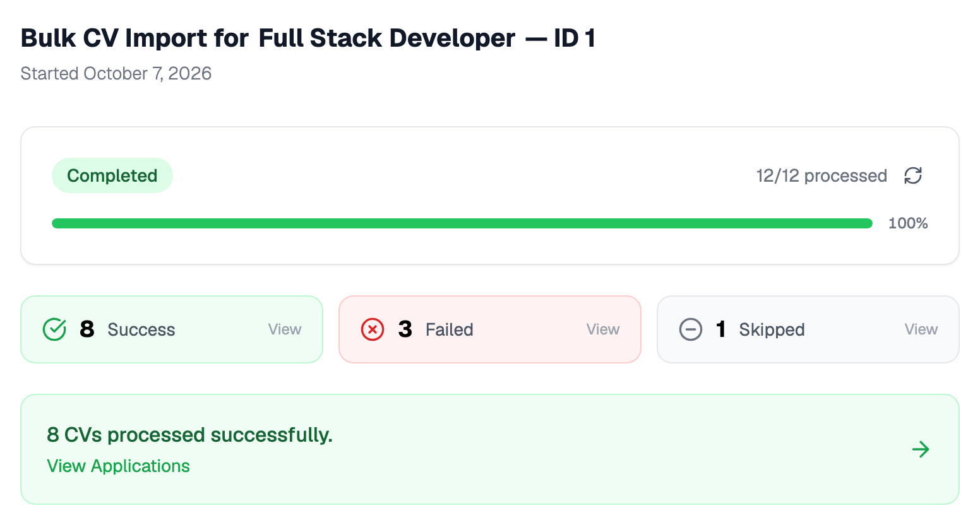
Task: Click the Bulk CV Import page title
Action: point(308,38)
